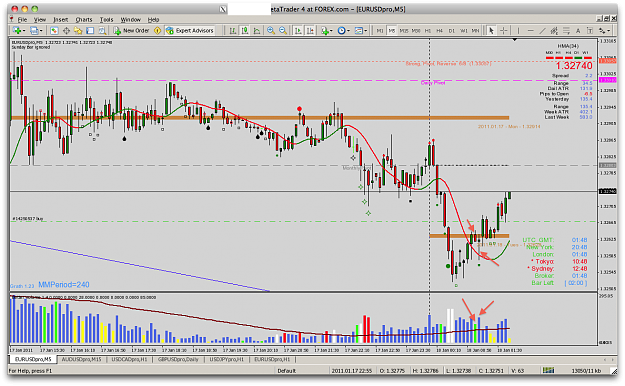Image resolution: width=625 pixels, height=386 pixels.
Task: Click the chart shift triangle marker
Action: [x=515, y=40]
